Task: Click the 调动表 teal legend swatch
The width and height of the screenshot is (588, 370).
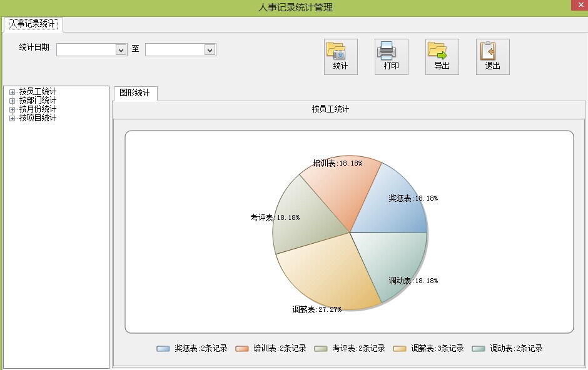Action: [x=478, y=349]
